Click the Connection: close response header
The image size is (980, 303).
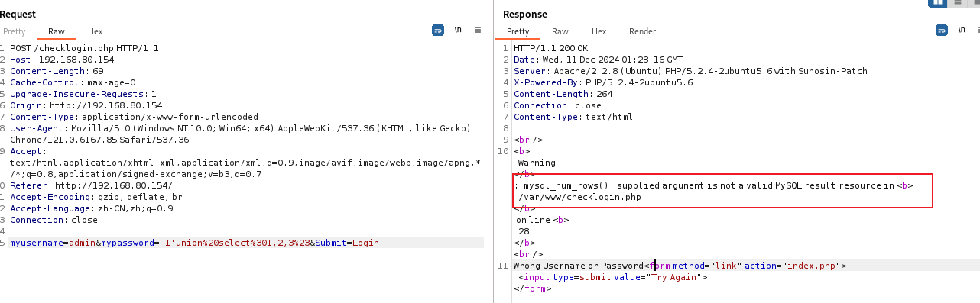click(x=557, y=105)
